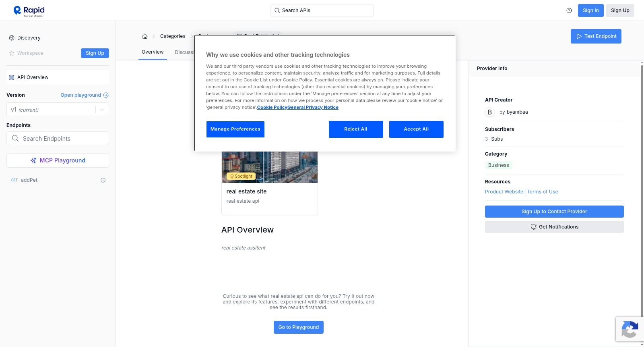Screen dimensions: 644x347
Task: Click the MCP Playground sparkle icon
Action: (x=33, y=160)
